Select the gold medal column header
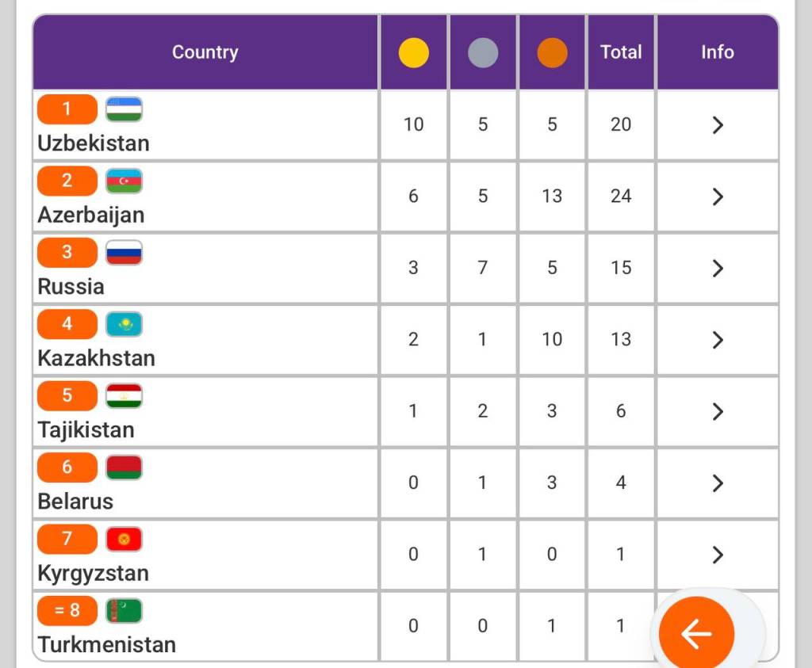The image size is (812, 668). (x=413, y=53)
